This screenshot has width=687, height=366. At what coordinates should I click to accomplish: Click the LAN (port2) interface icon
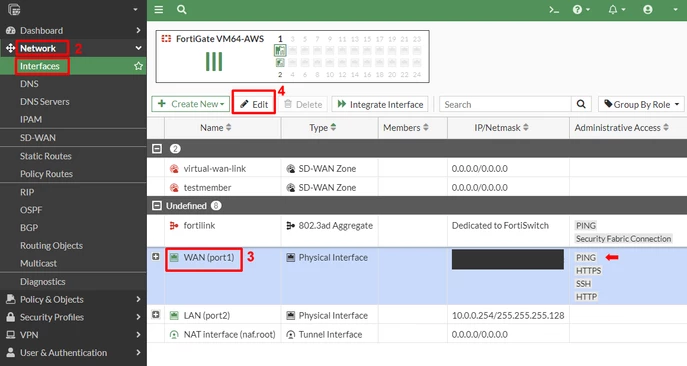(174, 315)
